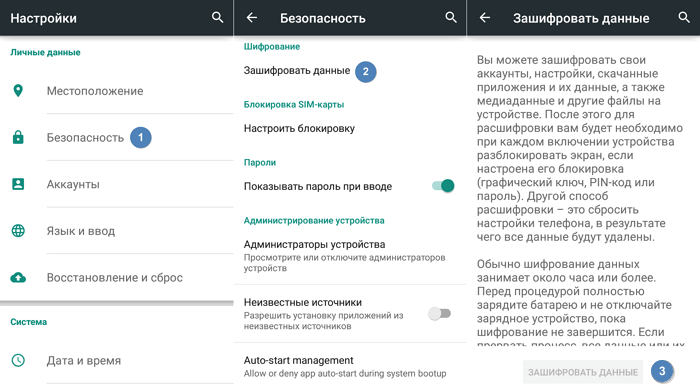This screenshot has width=700, height=389.
Task: Tap the search icon in the Безопасность header
Action: [451, 17]
